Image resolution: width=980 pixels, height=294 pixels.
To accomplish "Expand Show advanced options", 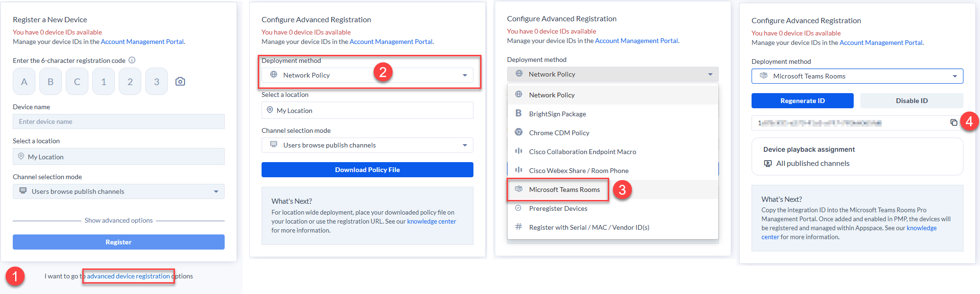I will coord(118,220).
